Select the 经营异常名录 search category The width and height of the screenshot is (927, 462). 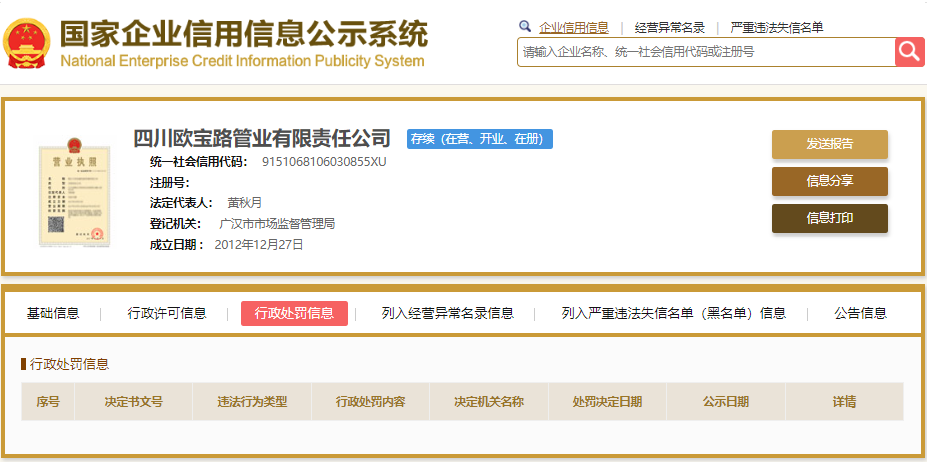pyautogui.click(x=670, y=27)
